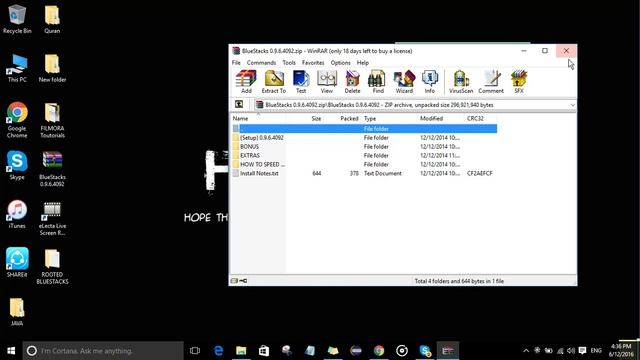Image resolution: width=640 pixels, height=360 pixels.
Task: Open the Windows Start menu
Action: point(11,351)
